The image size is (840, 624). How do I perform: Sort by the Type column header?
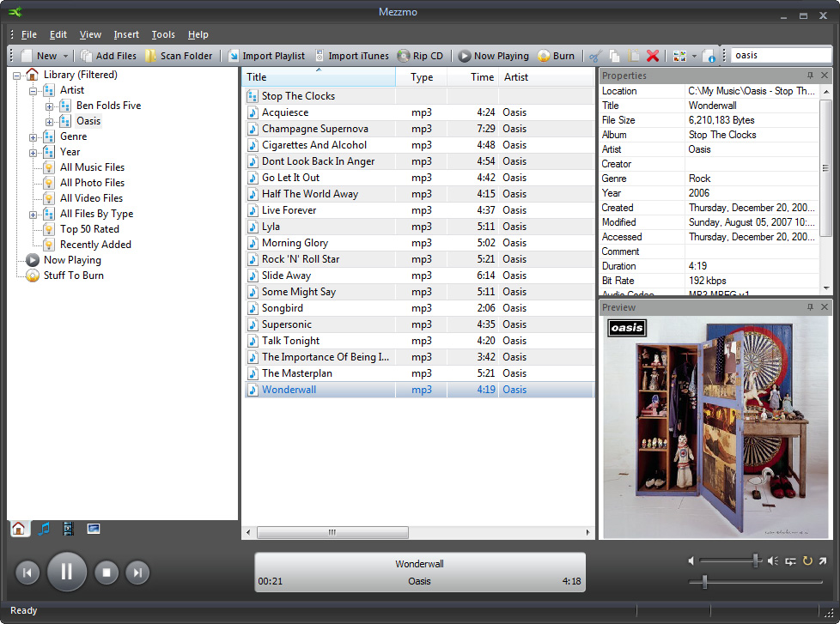point(422,77)
